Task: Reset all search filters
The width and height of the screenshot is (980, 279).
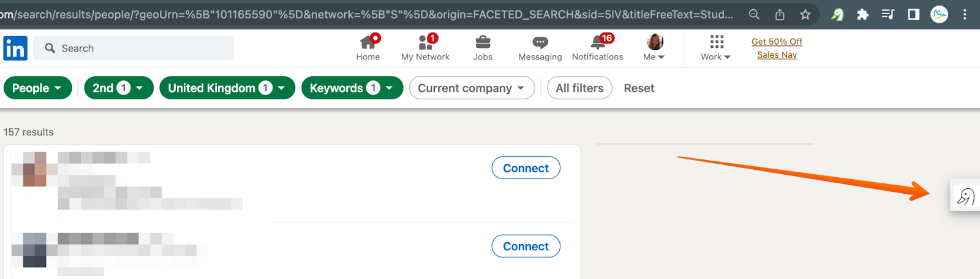Action: (x=639, y=88)
